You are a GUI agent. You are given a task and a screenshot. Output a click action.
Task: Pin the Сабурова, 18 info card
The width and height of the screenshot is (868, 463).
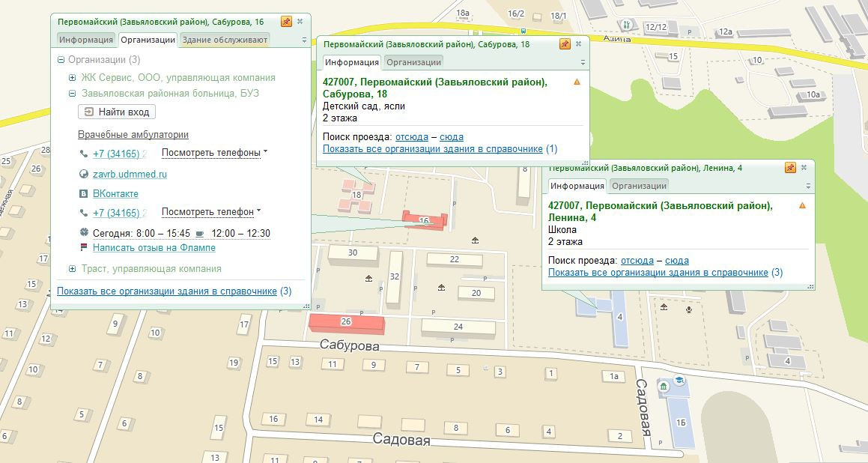565,43
